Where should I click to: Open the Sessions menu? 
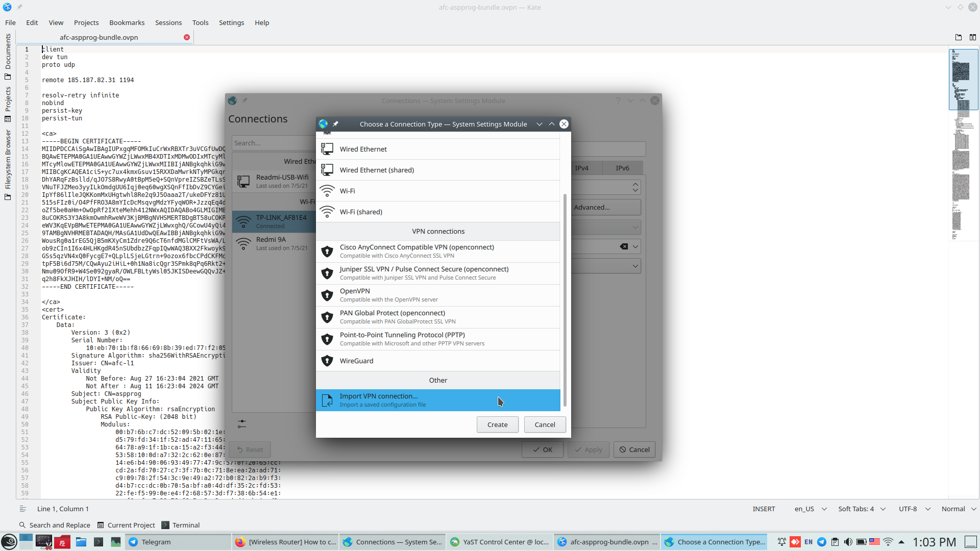tap(168, 22)
